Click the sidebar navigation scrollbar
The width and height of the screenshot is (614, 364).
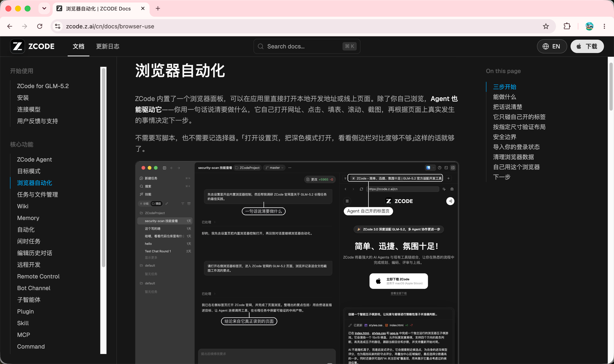tap(104, 167)
